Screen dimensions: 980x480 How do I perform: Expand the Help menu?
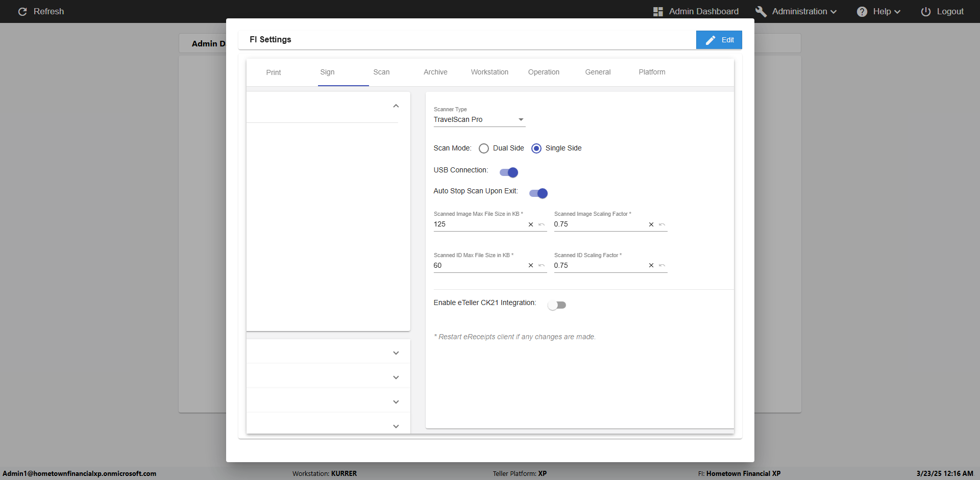click(878, 12)
